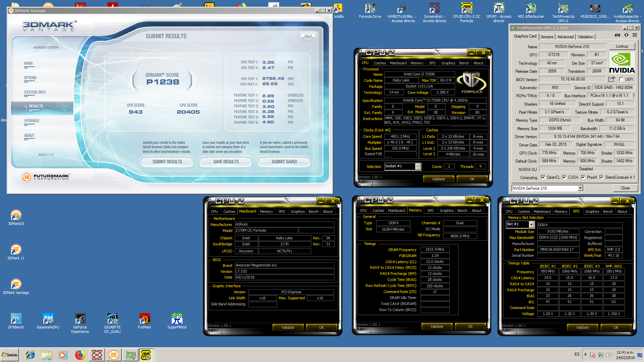644x362 pixels.
Task: Open the CPUID CPU-Z OC Formula shortcut
Action: click(467, 13)
